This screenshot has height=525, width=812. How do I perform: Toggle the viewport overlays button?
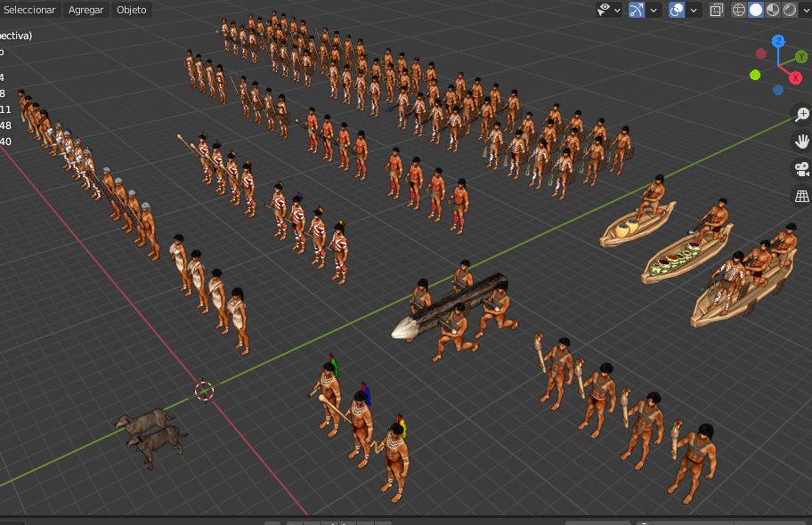pos(677,10)
